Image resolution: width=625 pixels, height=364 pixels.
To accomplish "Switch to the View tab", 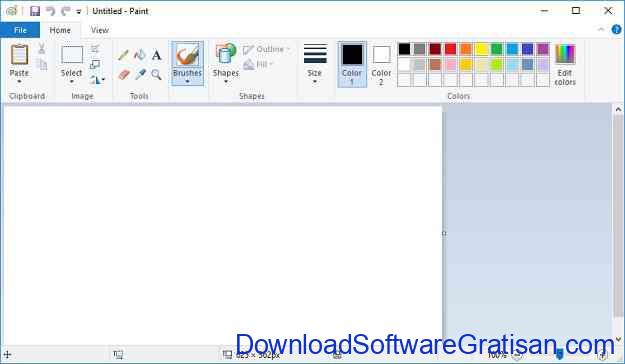I will [x=100, y=30].
